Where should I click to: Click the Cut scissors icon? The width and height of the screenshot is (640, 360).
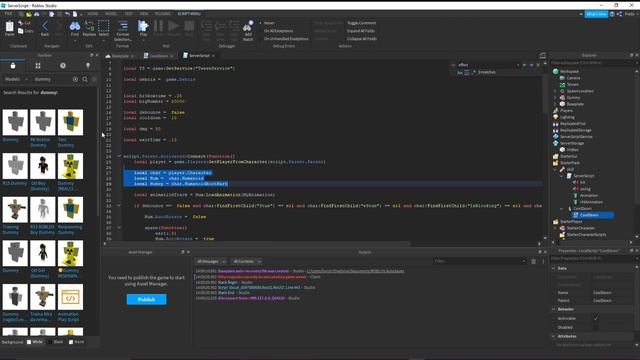tap(21, 23)
